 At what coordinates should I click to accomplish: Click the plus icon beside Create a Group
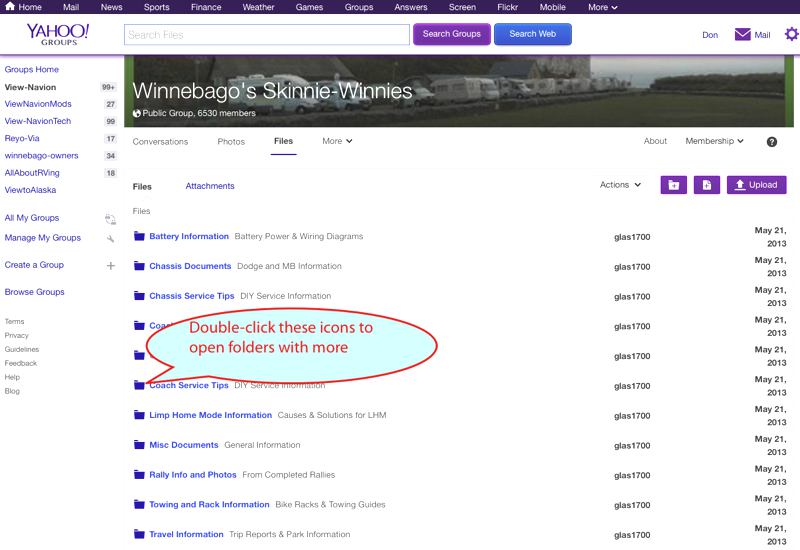[x=110, y=265]
